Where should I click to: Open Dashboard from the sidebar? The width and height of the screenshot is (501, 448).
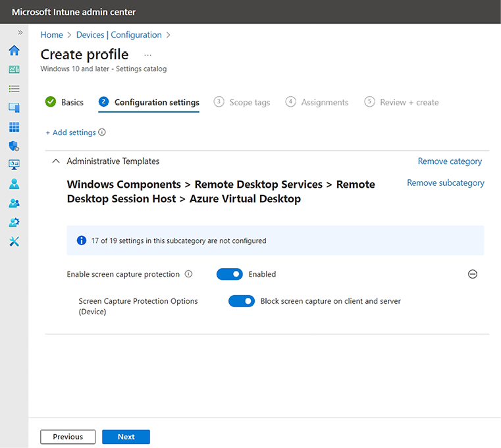tap(14, 69)
